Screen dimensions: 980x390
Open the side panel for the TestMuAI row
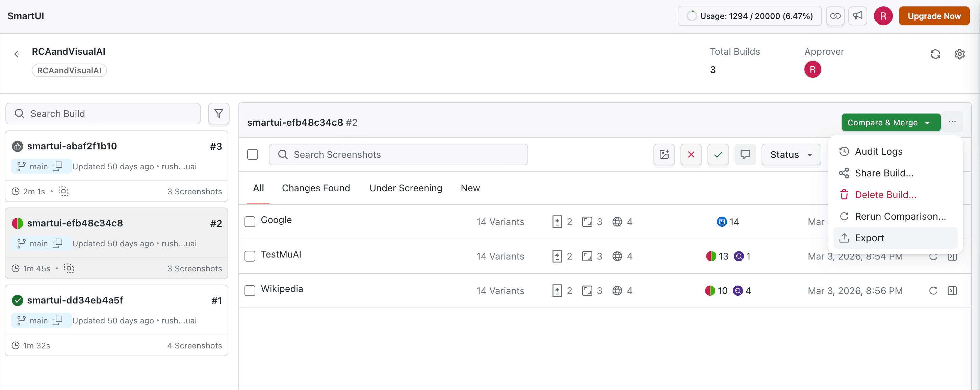(x=953, y=256)
